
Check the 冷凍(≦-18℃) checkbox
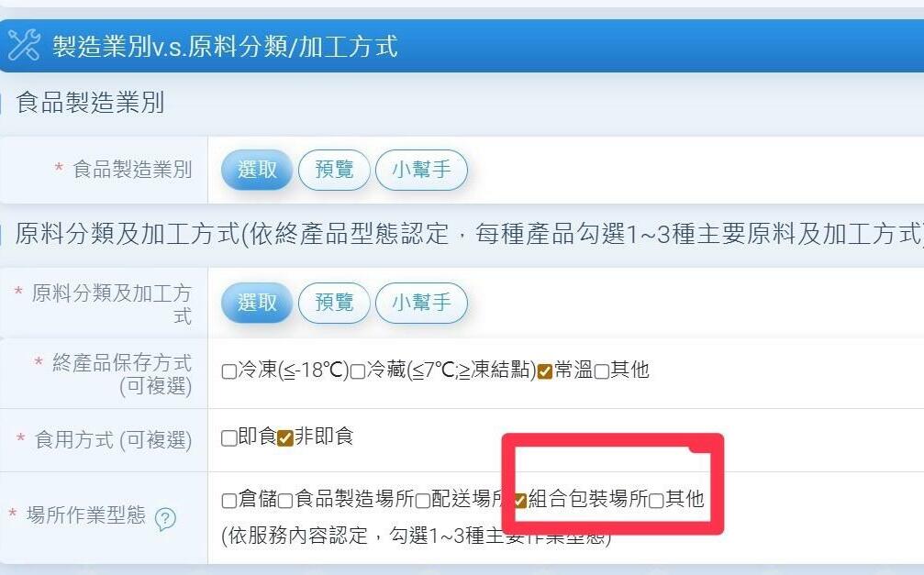(228, 371)
